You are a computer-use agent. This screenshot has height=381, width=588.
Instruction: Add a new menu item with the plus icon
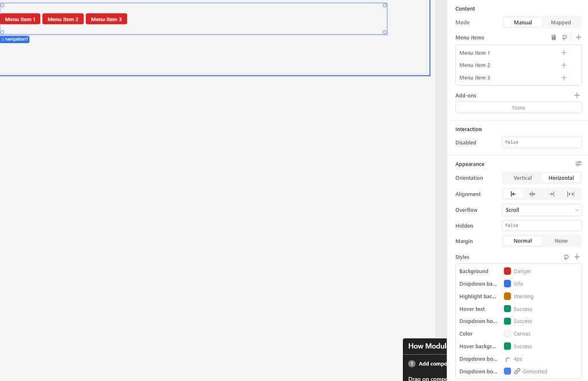pyautogui.click(x=578, y=37)
